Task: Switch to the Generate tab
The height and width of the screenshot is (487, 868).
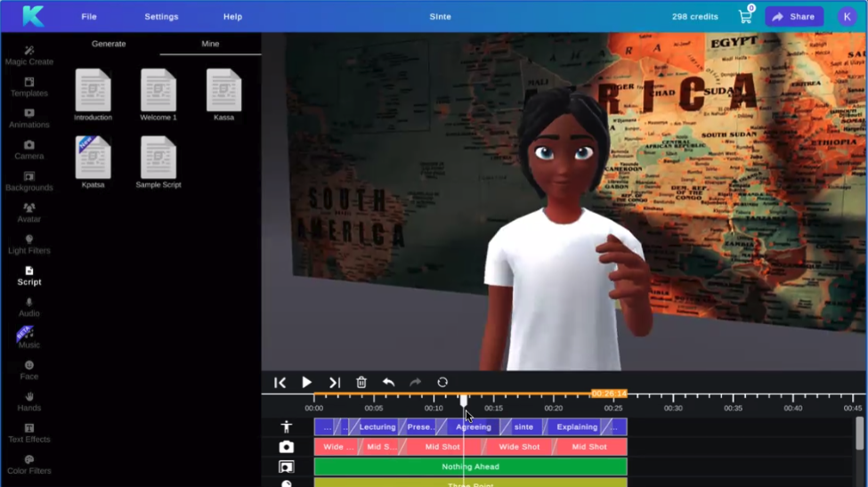Action: 109,44
